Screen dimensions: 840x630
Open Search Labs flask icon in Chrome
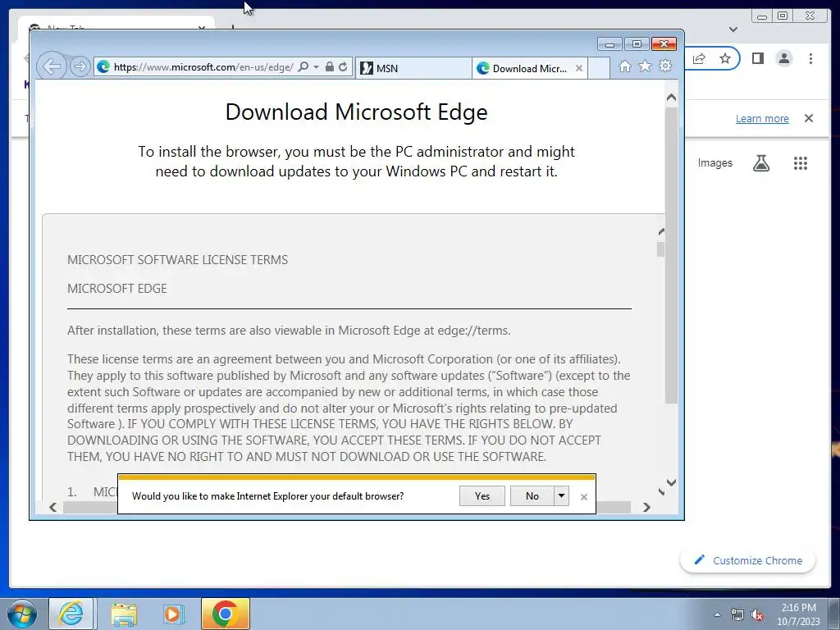point(761,163)
